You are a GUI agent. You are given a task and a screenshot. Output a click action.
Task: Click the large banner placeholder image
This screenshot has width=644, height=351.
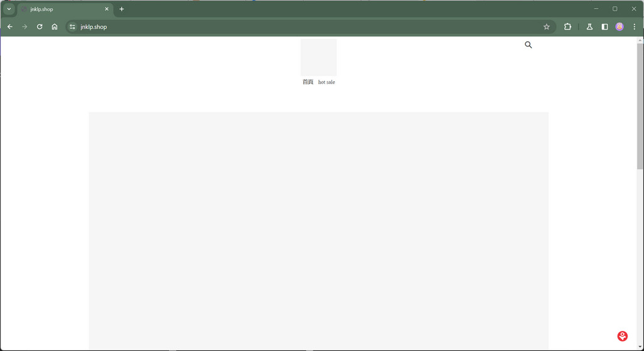click(319, 231)
